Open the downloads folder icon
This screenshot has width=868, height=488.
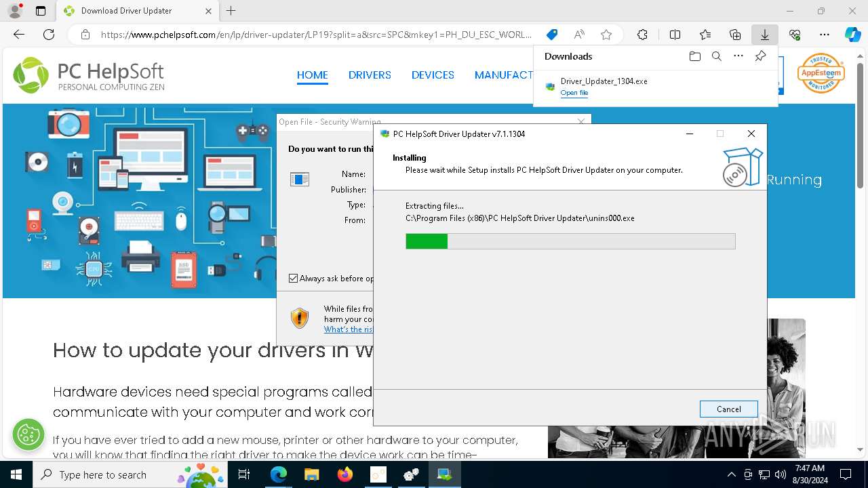pyautogui.click(x=694, y=56)
